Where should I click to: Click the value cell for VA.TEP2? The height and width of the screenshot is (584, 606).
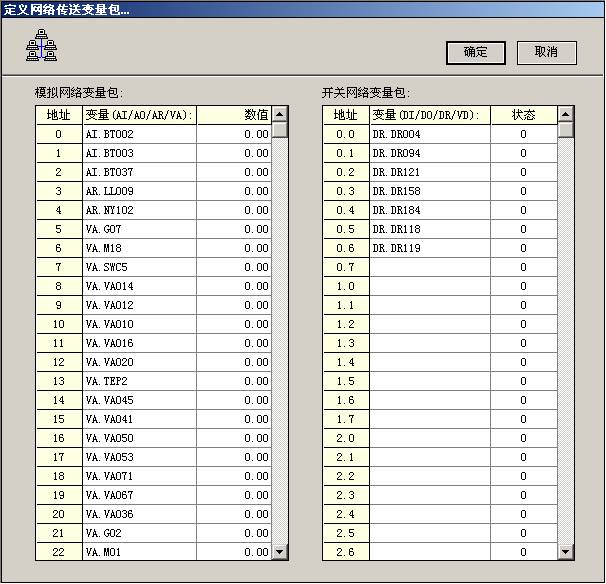point(233,381)
